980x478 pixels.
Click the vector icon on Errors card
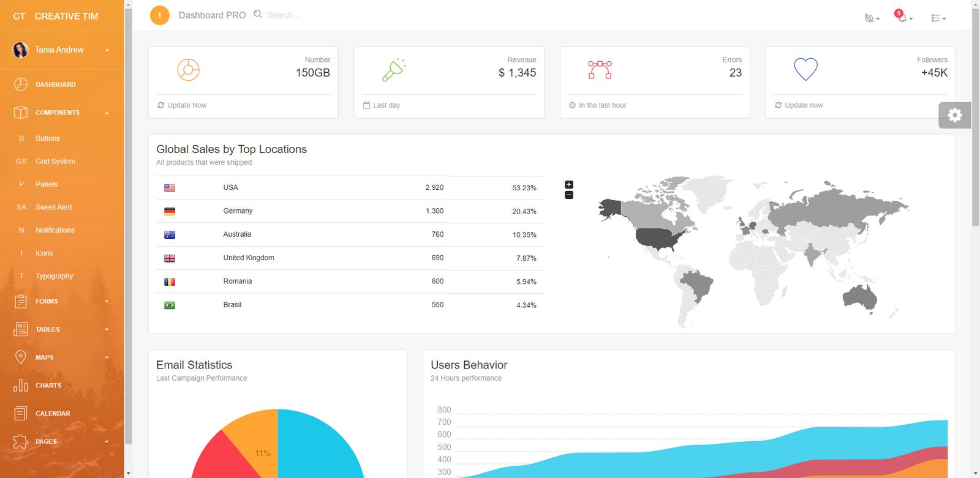click(600, 70)
